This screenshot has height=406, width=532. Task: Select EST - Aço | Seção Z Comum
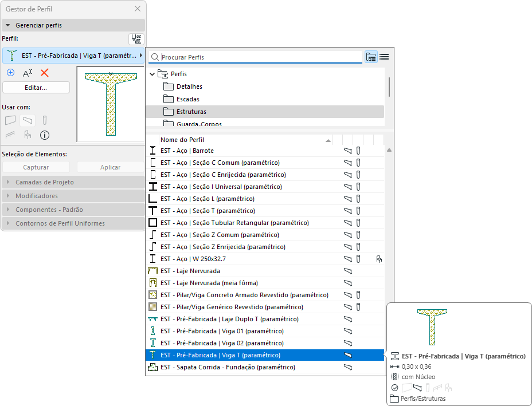coord(265,235)
